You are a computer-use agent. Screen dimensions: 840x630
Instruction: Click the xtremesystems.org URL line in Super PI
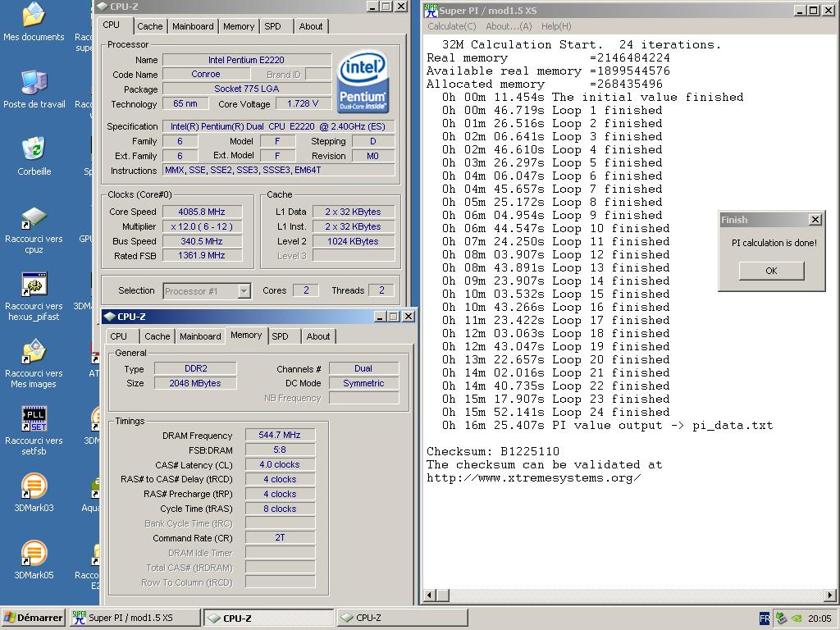(533, 477)
